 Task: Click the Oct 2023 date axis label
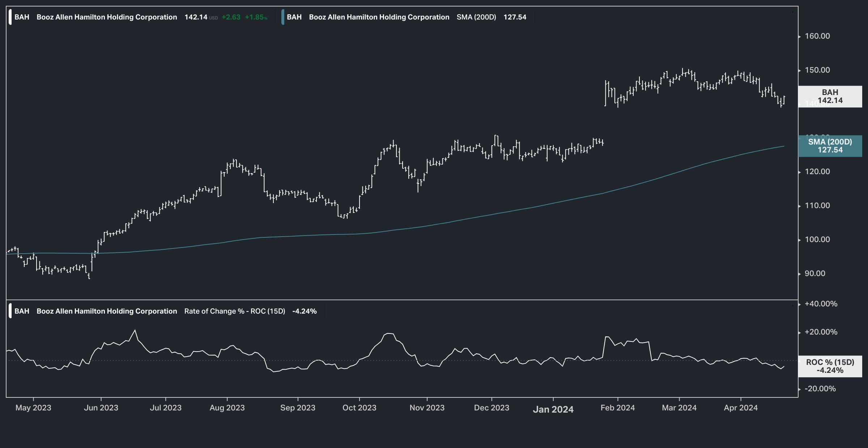pos(359,408)
